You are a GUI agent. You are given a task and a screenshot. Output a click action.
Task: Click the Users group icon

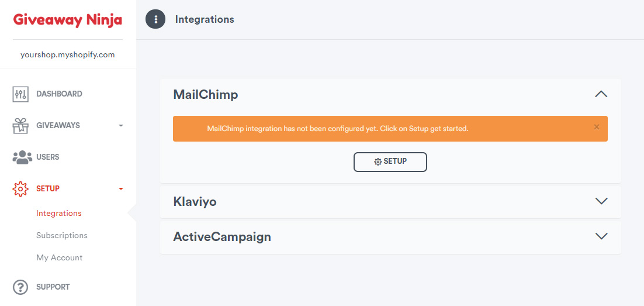coord(22,157)
